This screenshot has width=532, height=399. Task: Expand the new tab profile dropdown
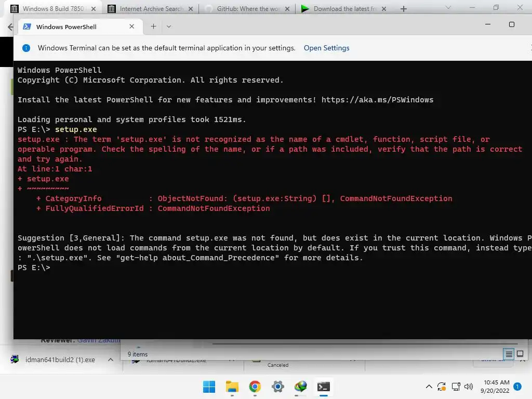click(169, 26)
